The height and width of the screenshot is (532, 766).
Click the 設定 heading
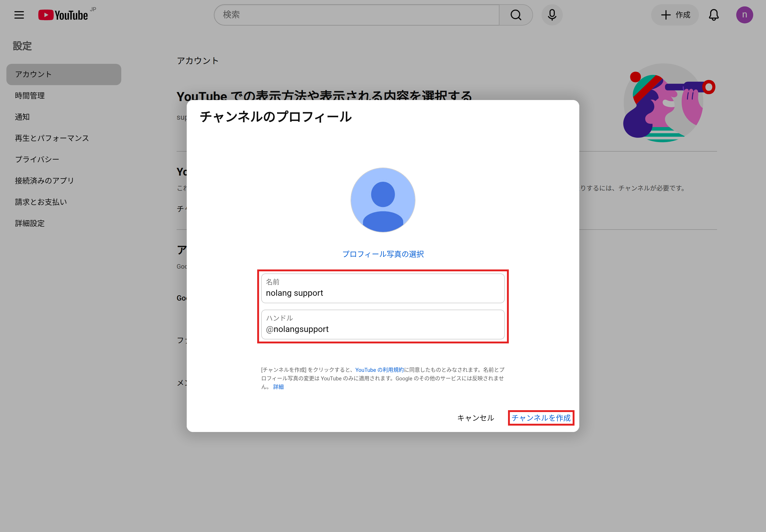[22, 46]
